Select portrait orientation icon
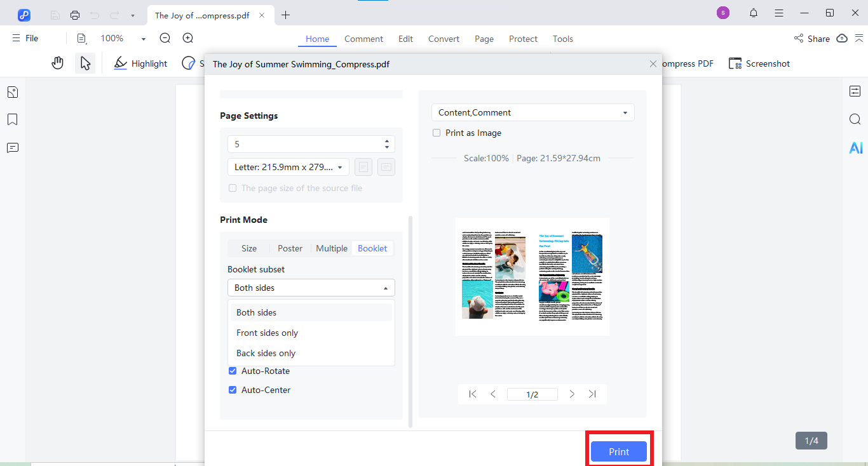Screen dimensions: 868x466 (x=363, y=167)
